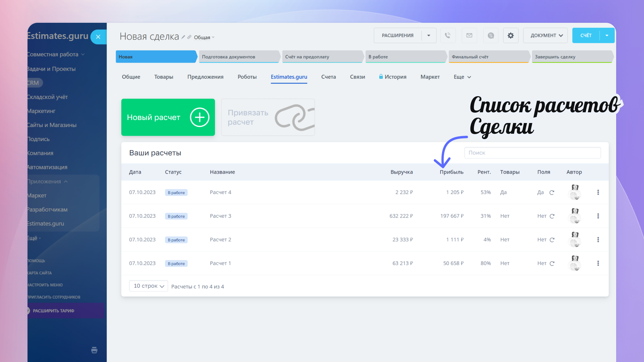Open the История tab
Screen dimensions: 644x362
point(395,77)
